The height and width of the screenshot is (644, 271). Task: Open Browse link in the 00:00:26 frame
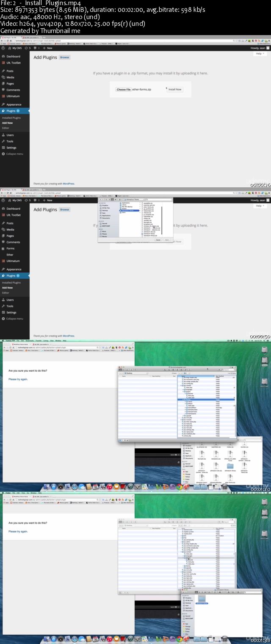pos(64,57)
